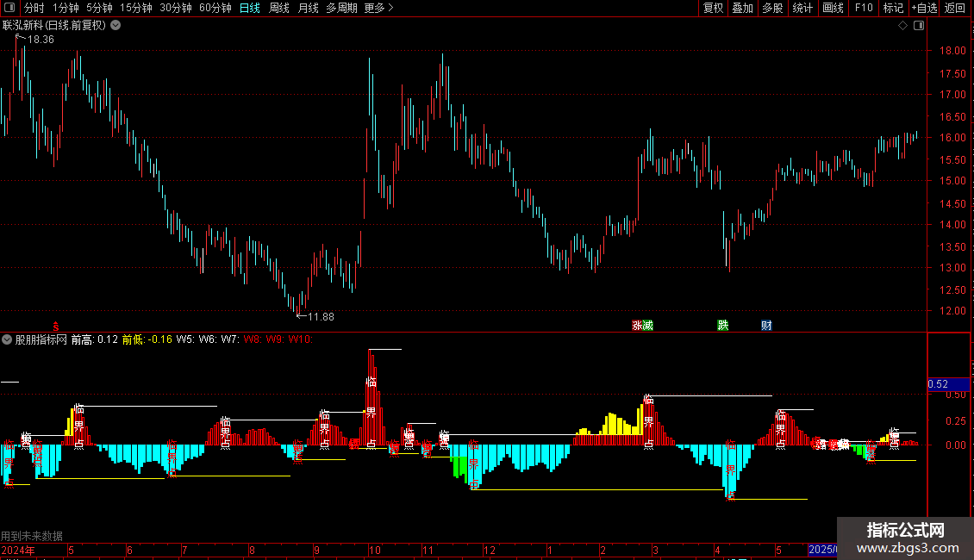Select the 1分钟 timeframe
This screenshot has height=560, width=974.
click(66, 8)
